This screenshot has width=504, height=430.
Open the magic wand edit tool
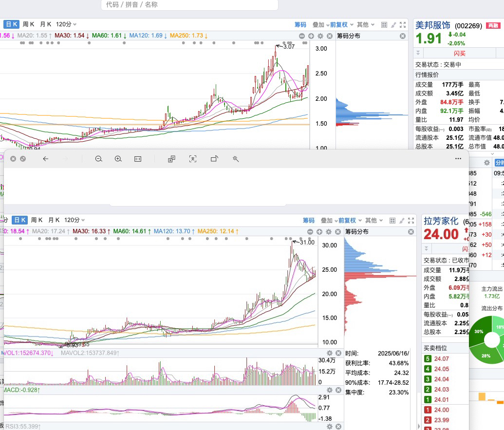[x=236, y=159]
